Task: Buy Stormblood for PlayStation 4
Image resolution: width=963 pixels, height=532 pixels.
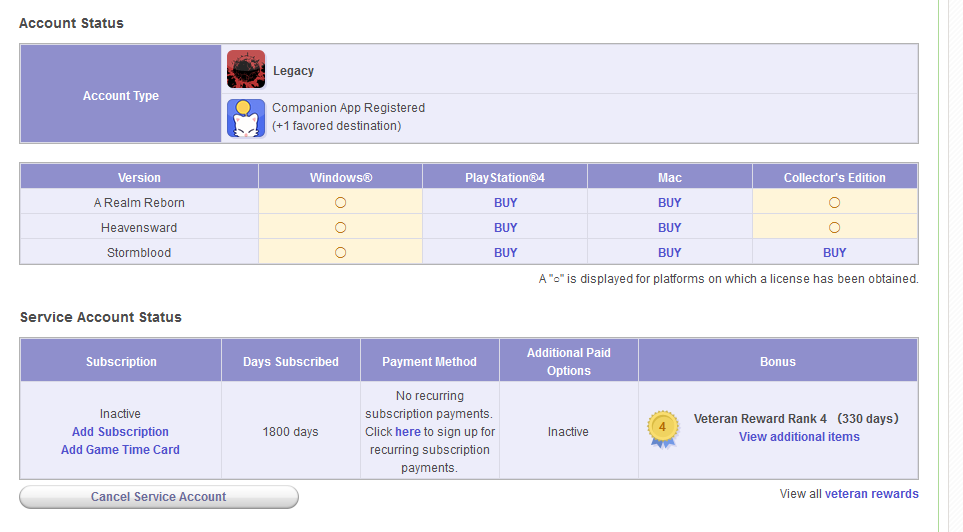Action: click(x=505, y=252)
